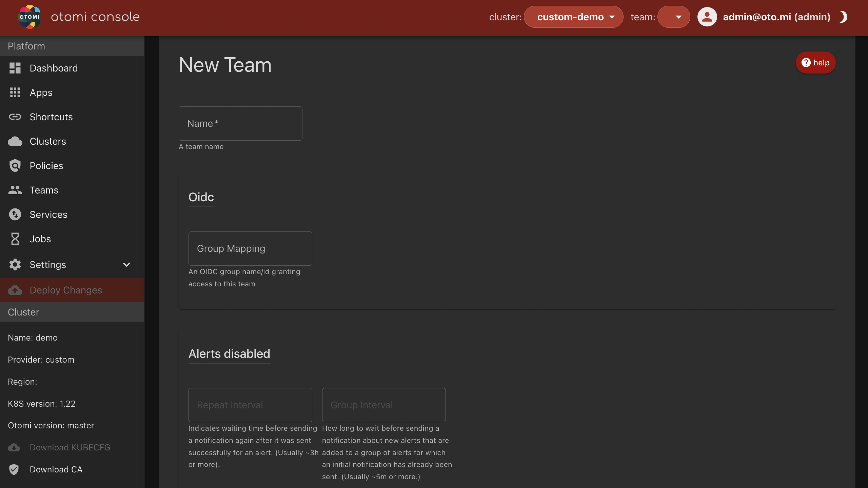Click Download CA link

pyautogui.click(x=56, y=469)
